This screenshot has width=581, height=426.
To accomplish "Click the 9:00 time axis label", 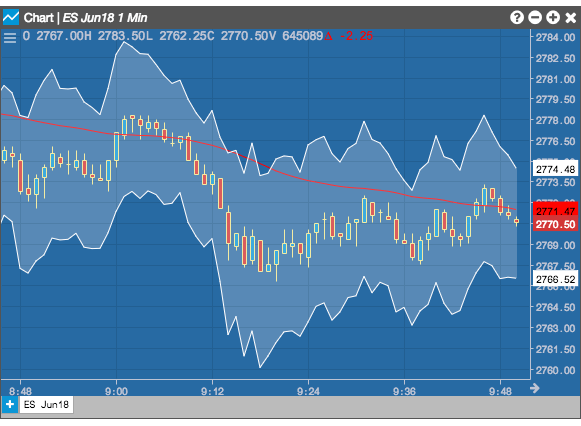I will click(116, 391).
